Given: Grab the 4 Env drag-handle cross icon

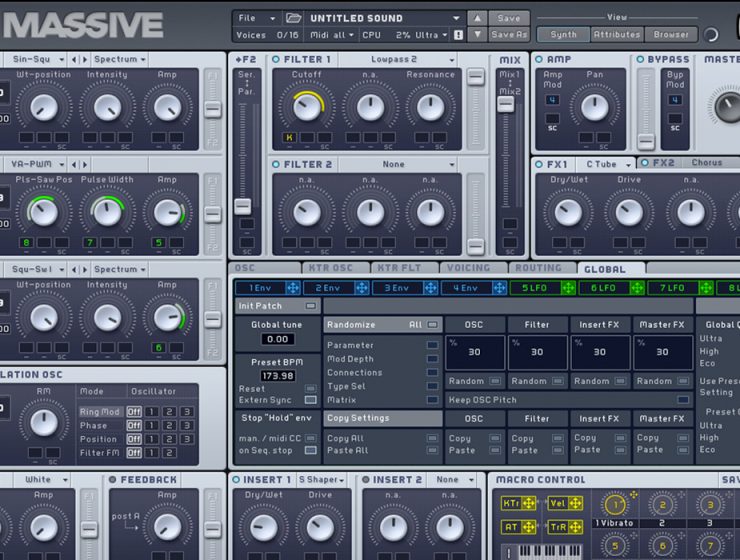Looking at the screenshot, I should tap(499, 288).
